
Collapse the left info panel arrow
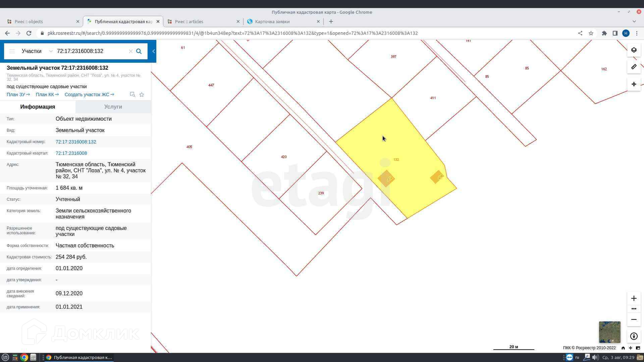(154, 51)
